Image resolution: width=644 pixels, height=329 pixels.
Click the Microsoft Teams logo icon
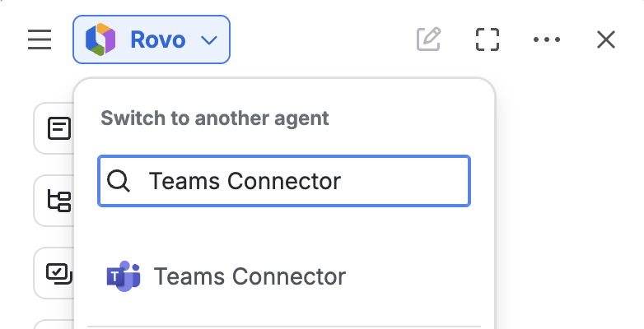pyautogui.click(x=124, y=276)
